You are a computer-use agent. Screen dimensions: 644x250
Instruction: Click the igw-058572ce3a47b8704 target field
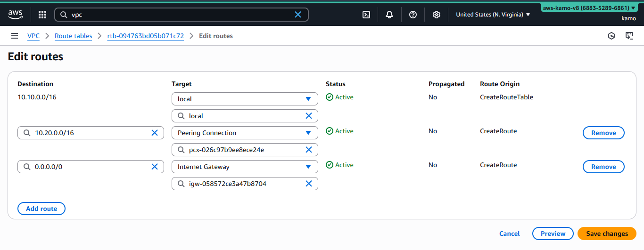click(245, 184)
